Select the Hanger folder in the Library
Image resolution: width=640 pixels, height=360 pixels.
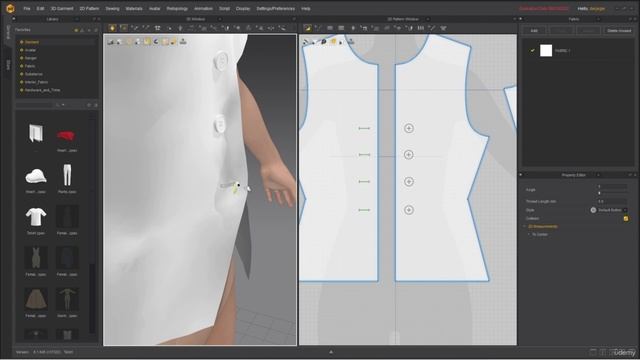click(x=31, y=58)
